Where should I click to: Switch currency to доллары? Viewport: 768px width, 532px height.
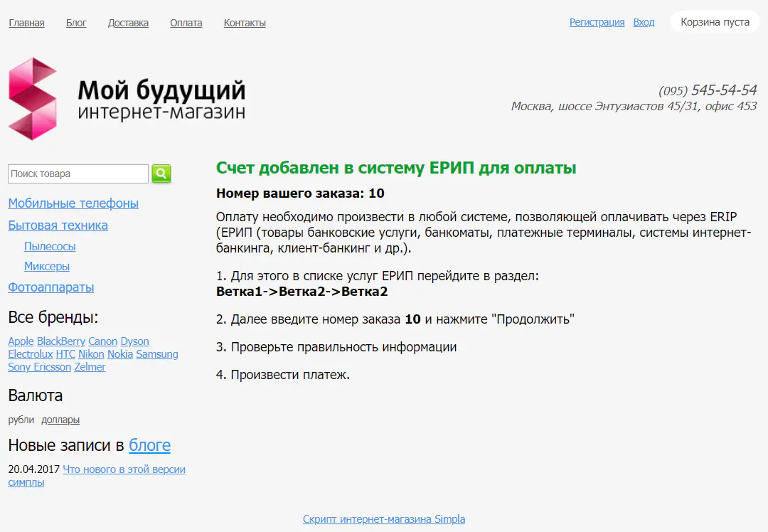tap(60, 420)
